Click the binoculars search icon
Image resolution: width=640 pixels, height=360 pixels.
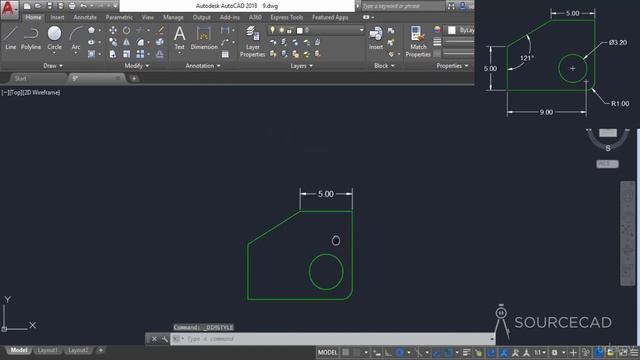click(x=451, y=6)
